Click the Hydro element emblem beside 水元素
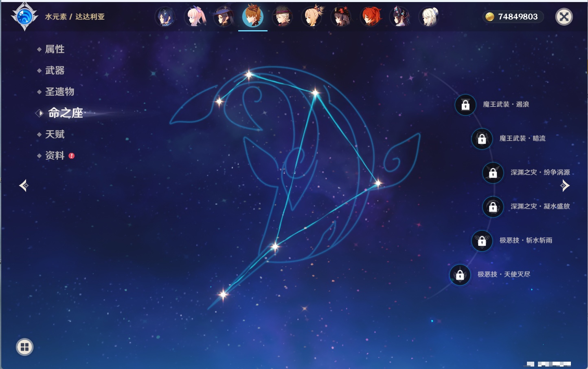 pos(25,17)
